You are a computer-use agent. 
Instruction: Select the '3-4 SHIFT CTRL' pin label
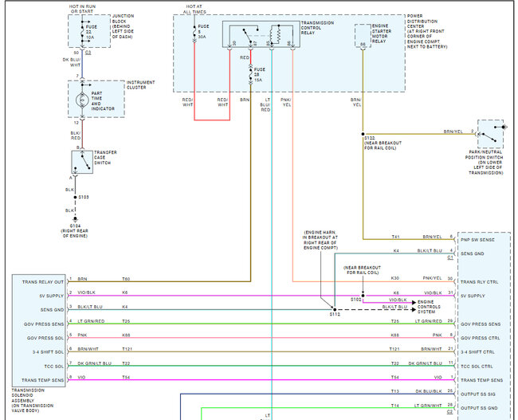point(477,352)
